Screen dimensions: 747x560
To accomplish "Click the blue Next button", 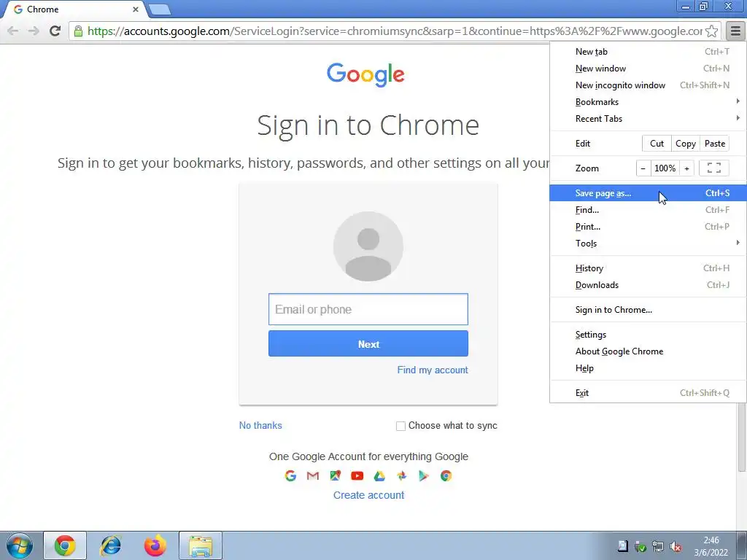I will pos(368,344).
